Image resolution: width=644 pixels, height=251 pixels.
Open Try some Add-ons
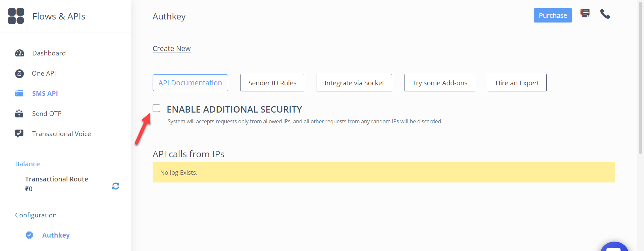tap(440, 83)
